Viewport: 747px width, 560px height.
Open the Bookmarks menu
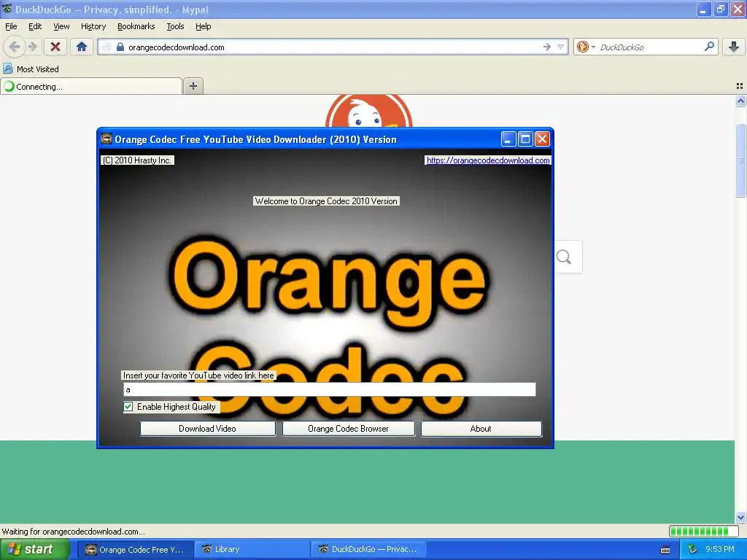(x=136, y=26)
